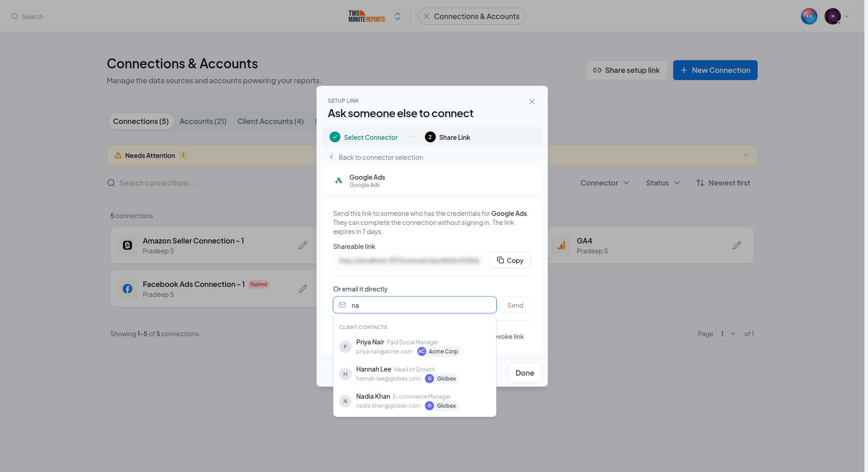
Task: Open the workspace switcher arrows
Action: (x=397, y=16)
